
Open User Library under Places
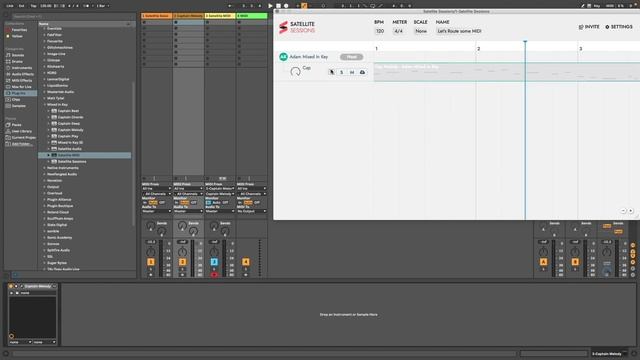click(x=22, y=131)
